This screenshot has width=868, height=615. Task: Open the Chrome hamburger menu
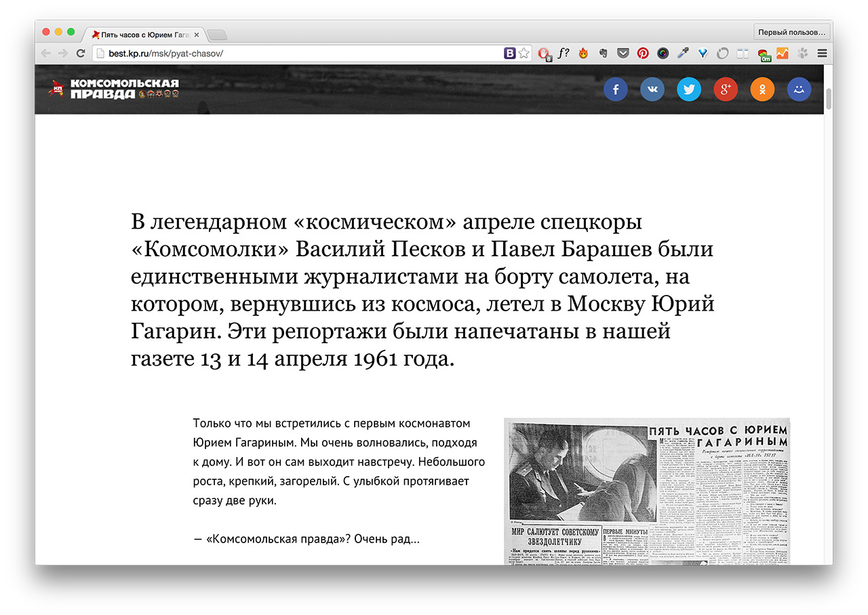(x=823, y=53)
